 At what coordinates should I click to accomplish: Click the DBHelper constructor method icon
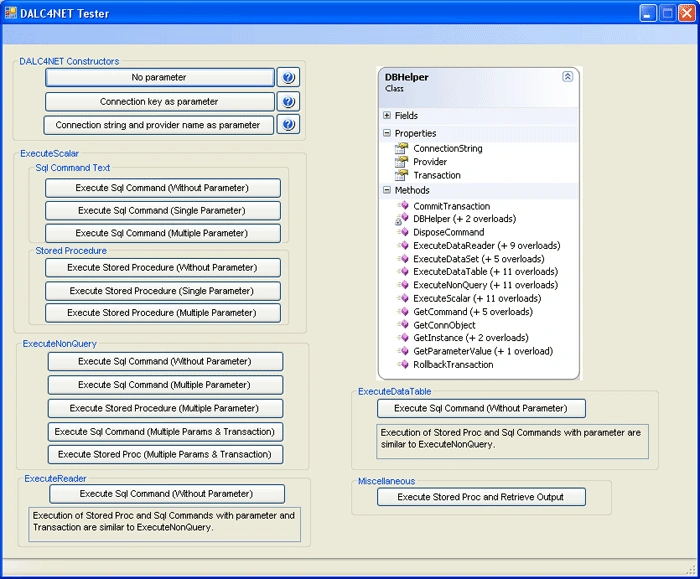[402, 219]
